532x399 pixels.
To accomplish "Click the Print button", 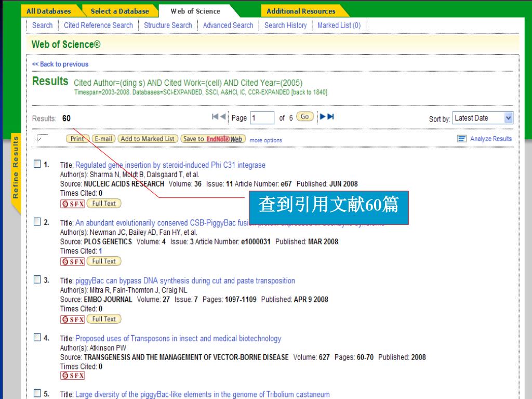I will [77, 139].
